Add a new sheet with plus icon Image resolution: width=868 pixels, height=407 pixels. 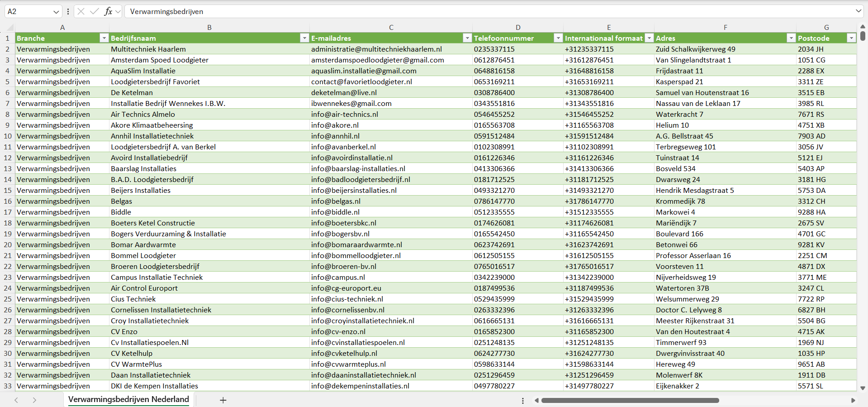click(x=223, y=400)
